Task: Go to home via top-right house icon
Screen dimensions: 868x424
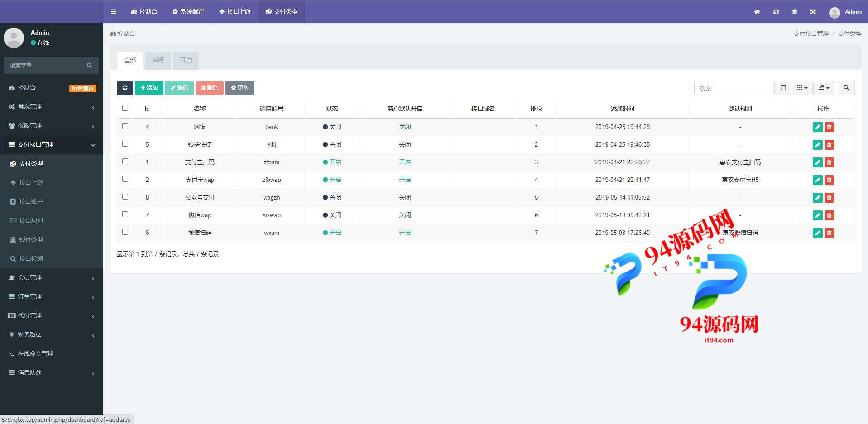Action: click(x=757, y=12)
